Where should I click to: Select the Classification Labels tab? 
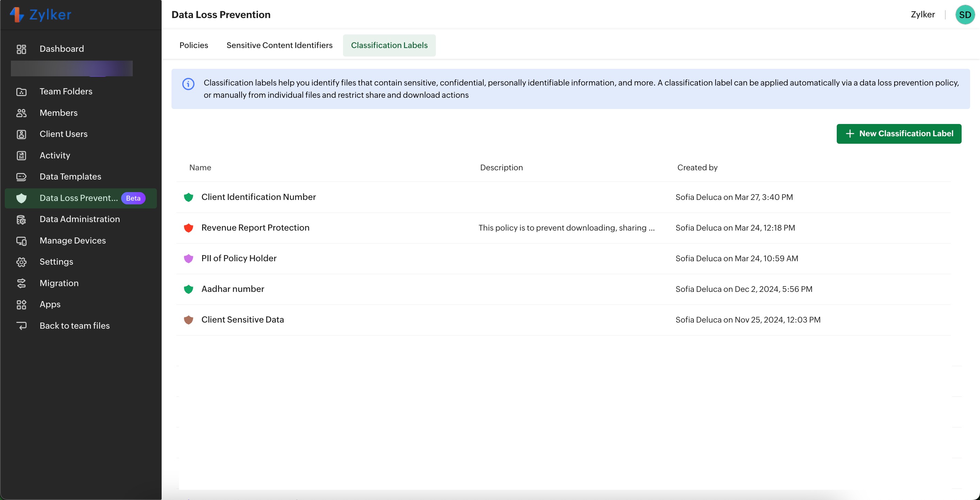coord(389,45)
